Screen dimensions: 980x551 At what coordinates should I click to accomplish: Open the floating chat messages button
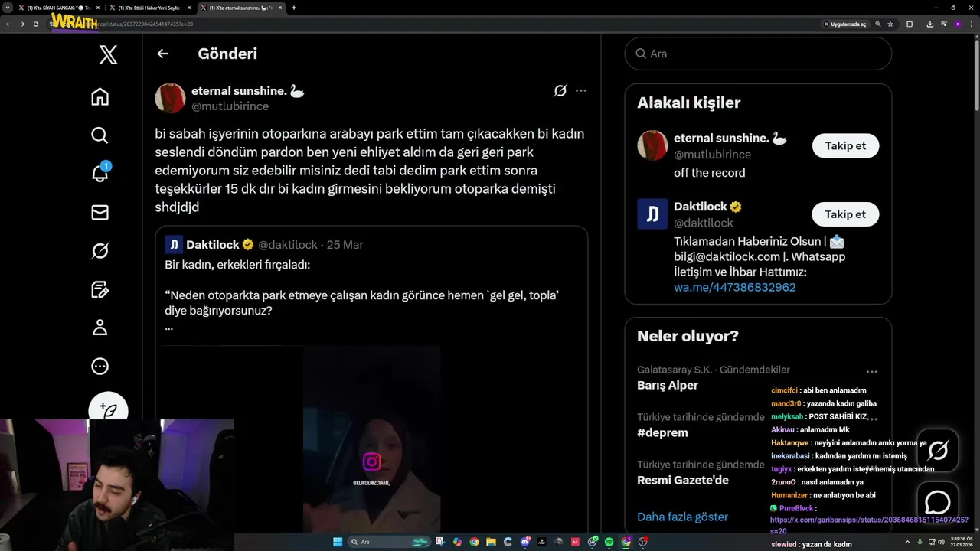pos(938,502)
